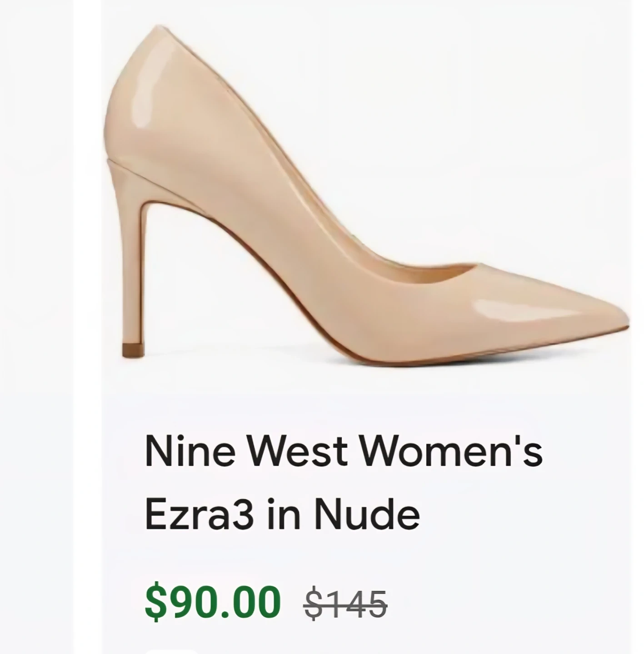Screen dimensions: 644x654
Task: Click the Nine West Women's title text
Action: [x=343, y=452]
